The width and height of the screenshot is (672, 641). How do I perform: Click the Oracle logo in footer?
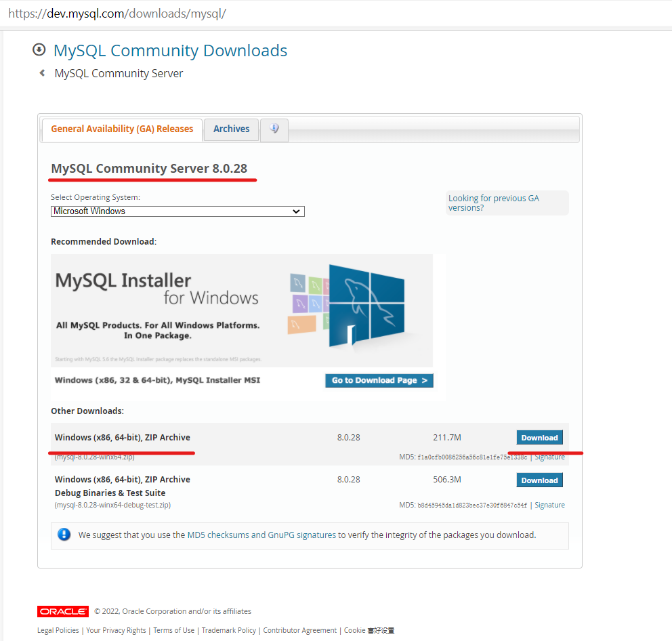(63, 611)
